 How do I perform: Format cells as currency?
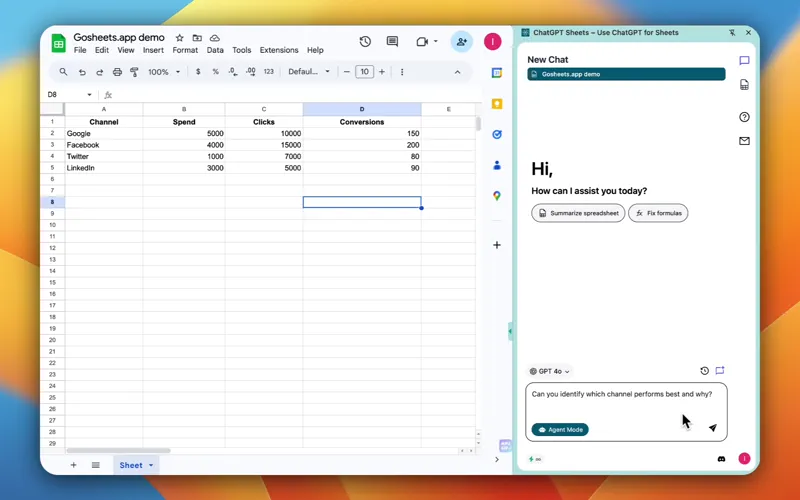click(x=198, y=72)
